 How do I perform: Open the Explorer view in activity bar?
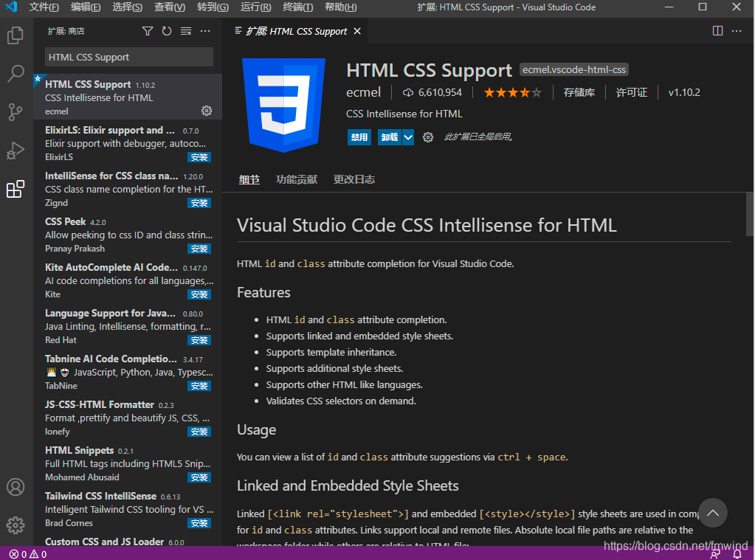[15, 35]
